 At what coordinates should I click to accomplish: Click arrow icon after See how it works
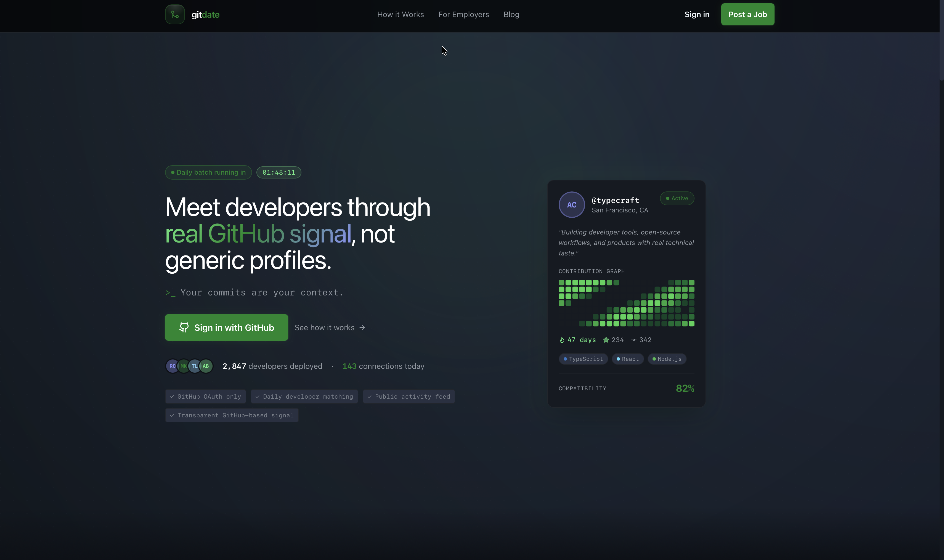pos(362,327)
